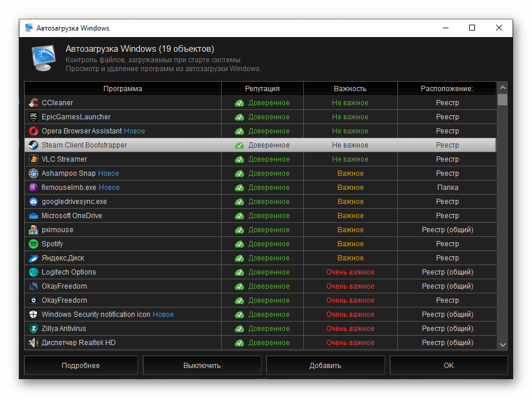Screen dimensions: 532x398
Task: Click the scrollbar up arrow
Action: coord(503,87)
